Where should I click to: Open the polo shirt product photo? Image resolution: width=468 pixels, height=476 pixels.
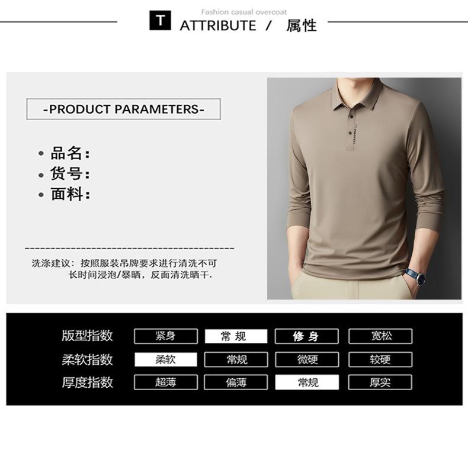click(364, 188)
